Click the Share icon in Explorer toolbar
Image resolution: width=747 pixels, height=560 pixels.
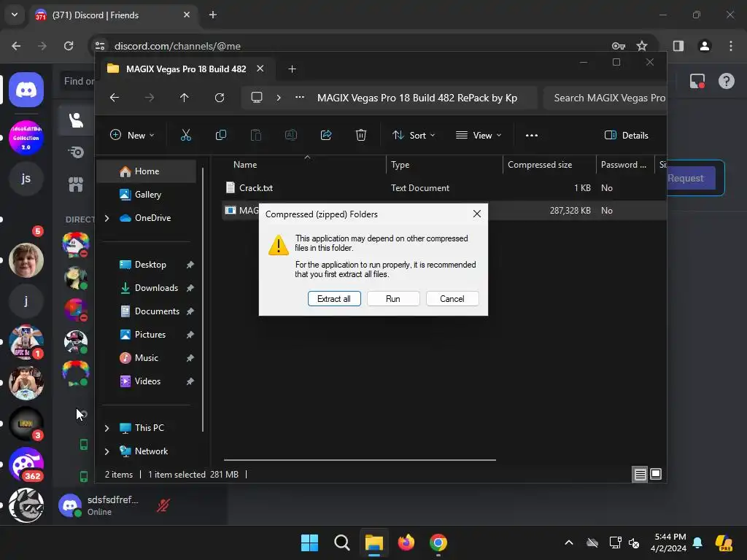click(326, 135)
